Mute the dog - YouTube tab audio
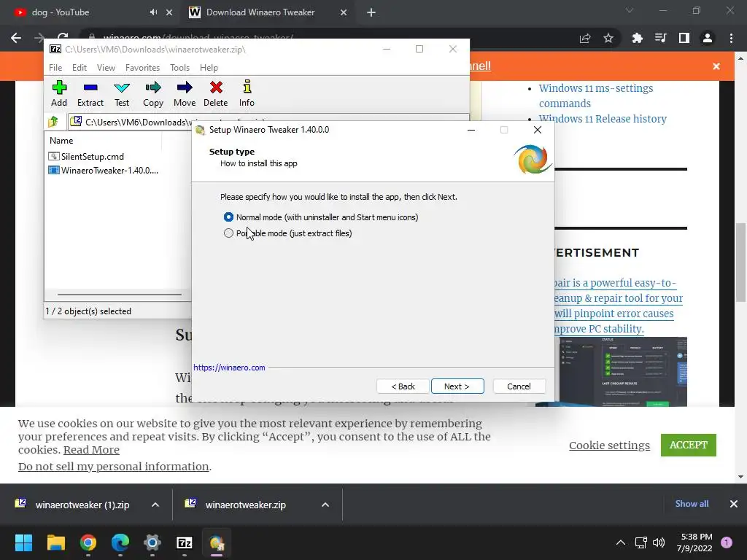 coord(153,12)
